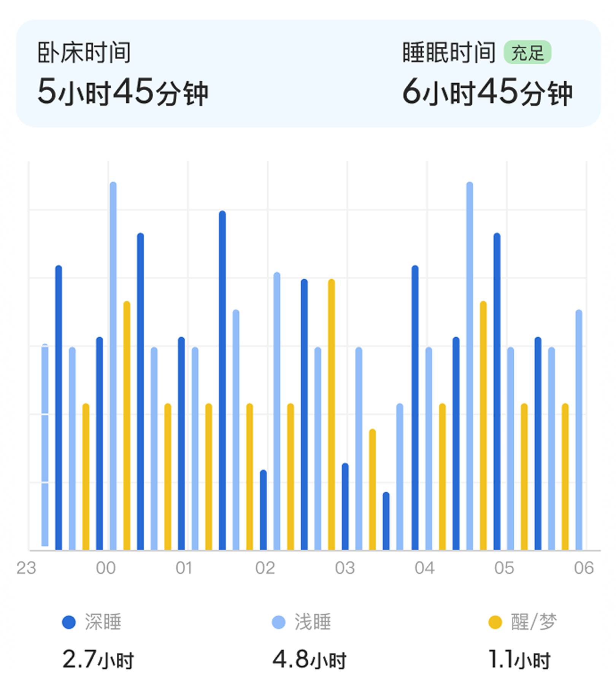Click the 醒/梦 legend label

(x=534, y=622)
